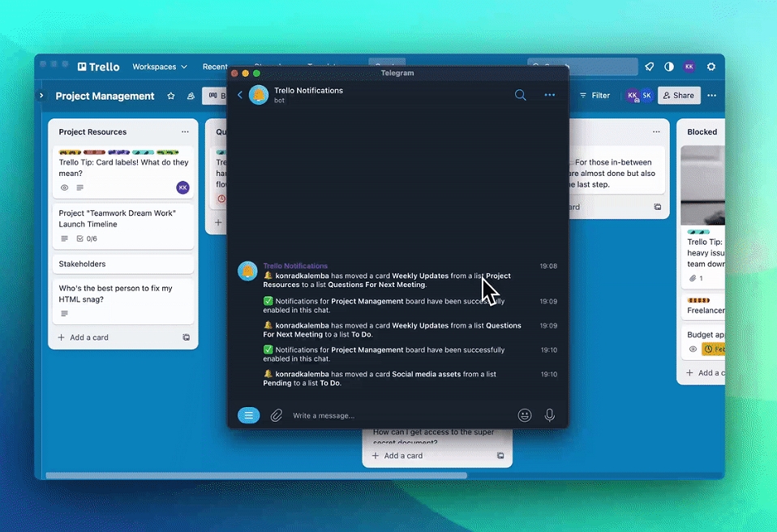Click Trello Notifications bot avatar in header
This screenshot has width=777, height=532.
coord(259,95)
